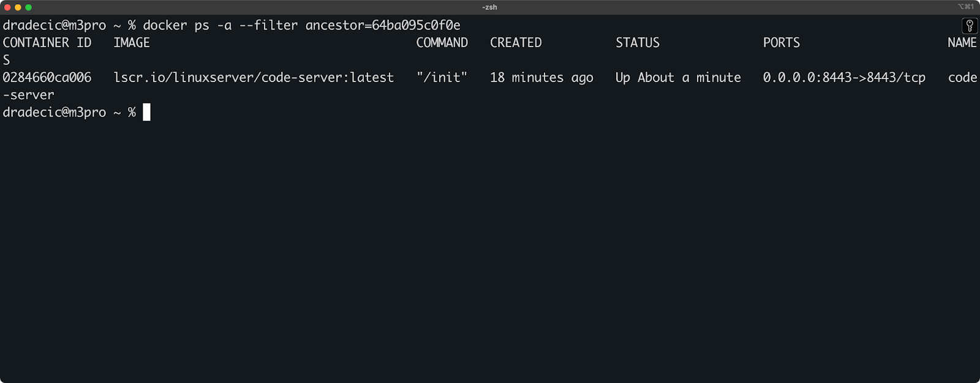980x383 pixels.
Task: Click image name lscr.io/linuxserver/code-server:latest
Action: (x=254, y=78)
